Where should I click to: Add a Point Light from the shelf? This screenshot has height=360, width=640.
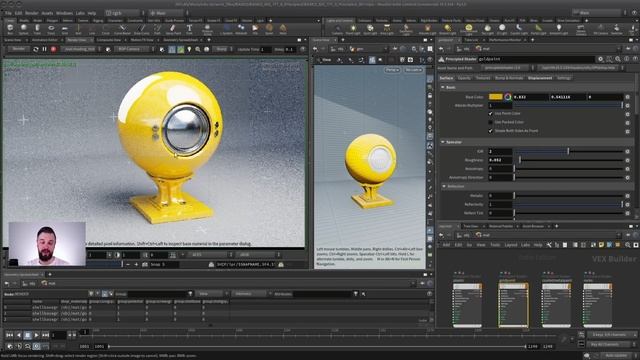pyautogui.click(x=353, y=29)
